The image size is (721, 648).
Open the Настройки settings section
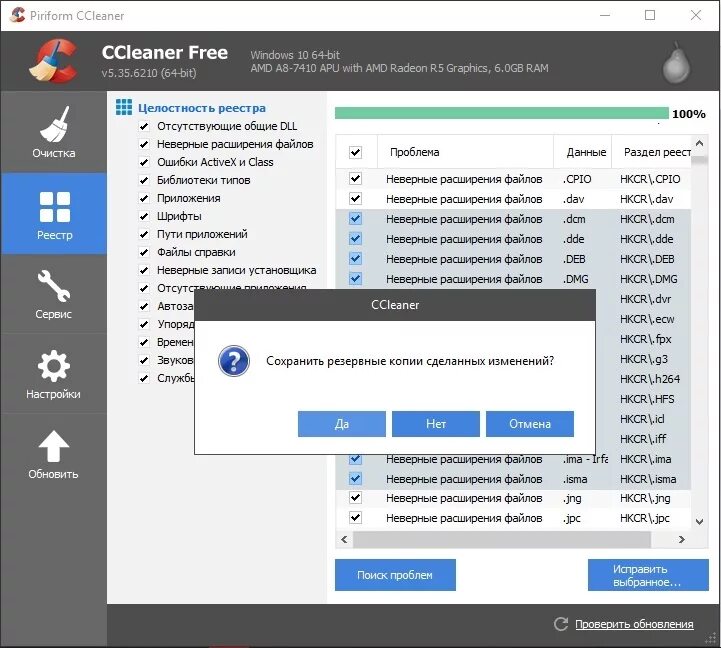point(54,374)
